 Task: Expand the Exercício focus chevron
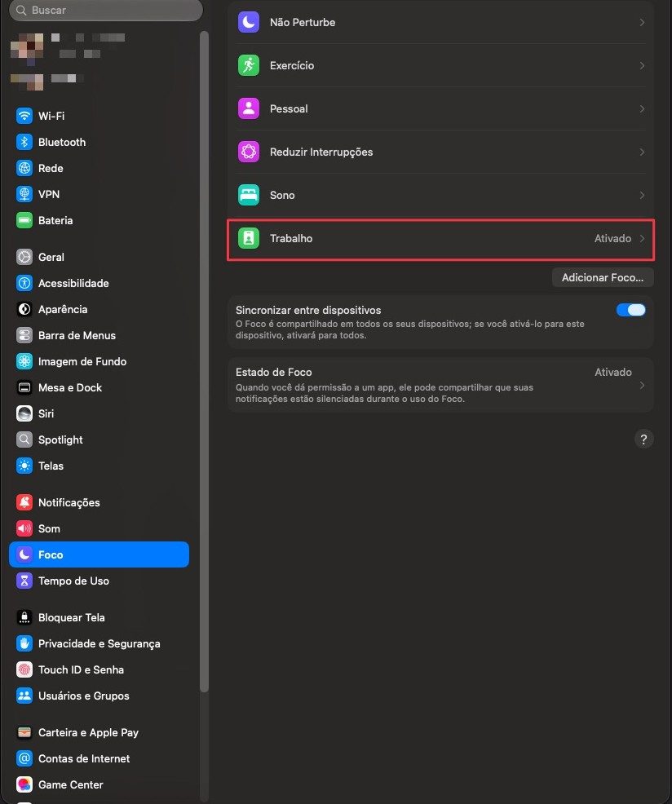coord(642,65)
